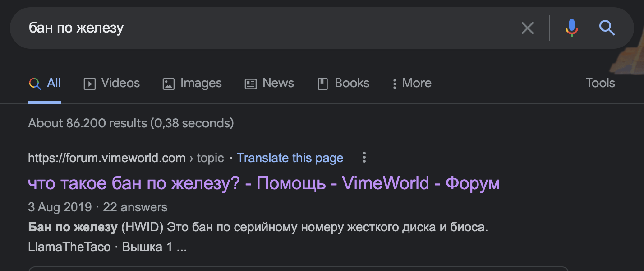
Task: Click the magnifying glass search icon
Action: coord(607,28)
